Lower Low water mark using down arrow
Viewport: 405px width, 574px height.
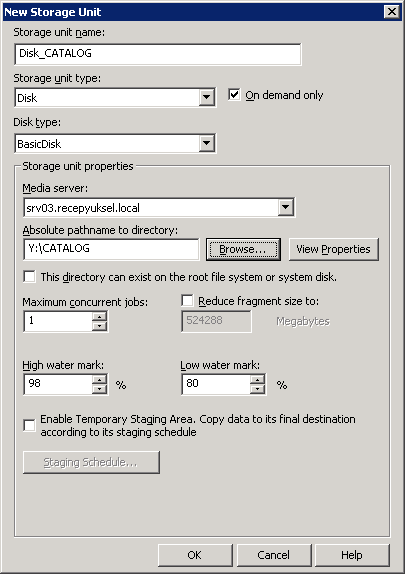(257, 389)
